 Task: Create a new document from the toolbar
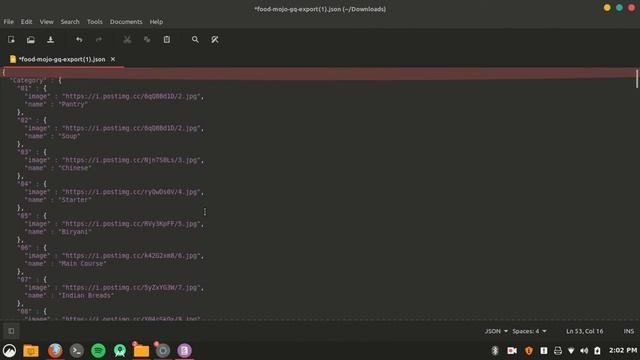11,40
